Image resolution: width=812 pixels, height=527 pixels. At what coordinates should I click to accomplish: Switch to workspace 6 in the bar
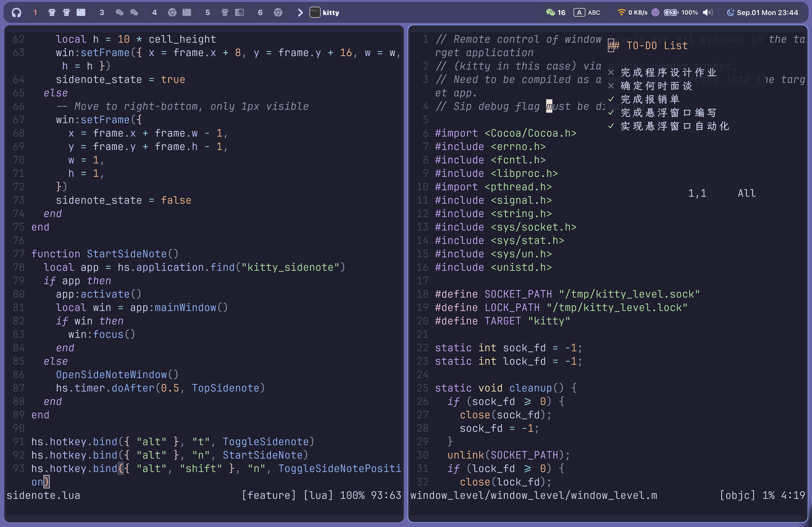pos(260,13)
